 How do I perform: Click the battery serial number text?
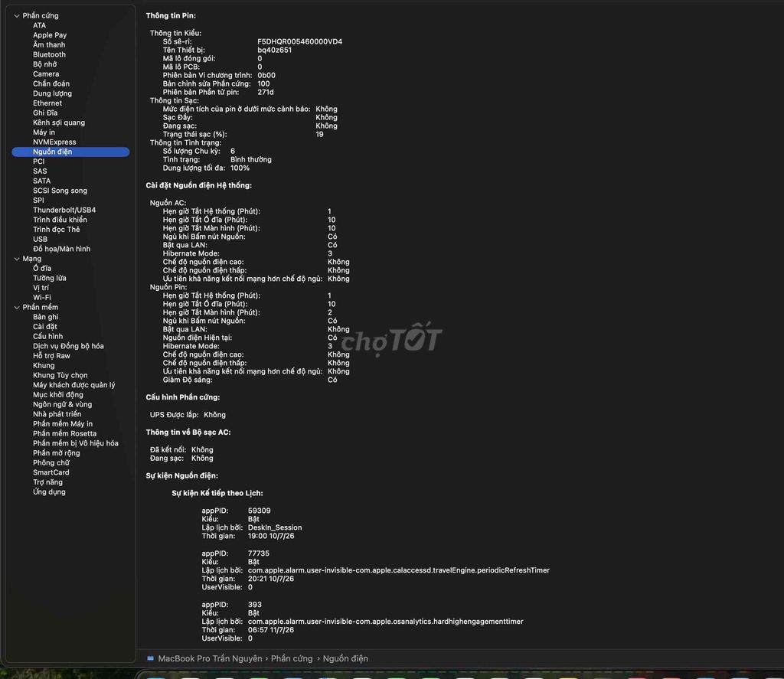299,41
